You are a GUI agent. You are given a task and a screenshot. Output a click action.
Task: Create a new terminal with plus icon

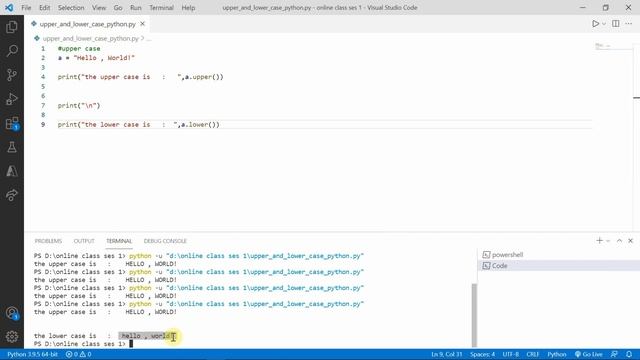coord(599,241)
